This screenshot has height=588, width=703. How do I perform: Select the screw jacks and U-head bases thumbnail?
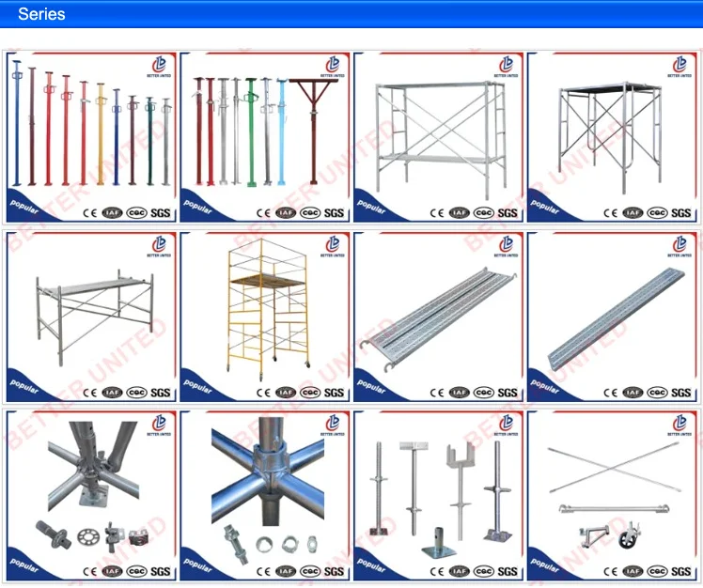(x=439, y=496)
